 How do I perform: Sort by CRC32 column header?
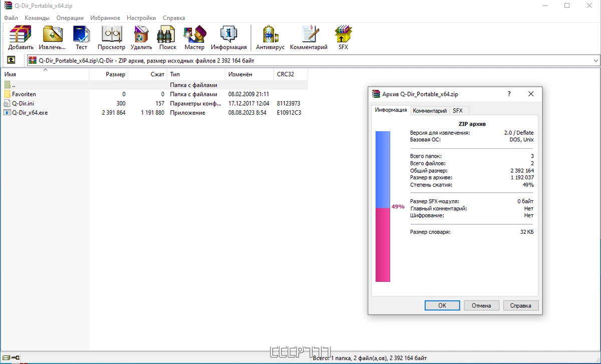tap(290, 74)
